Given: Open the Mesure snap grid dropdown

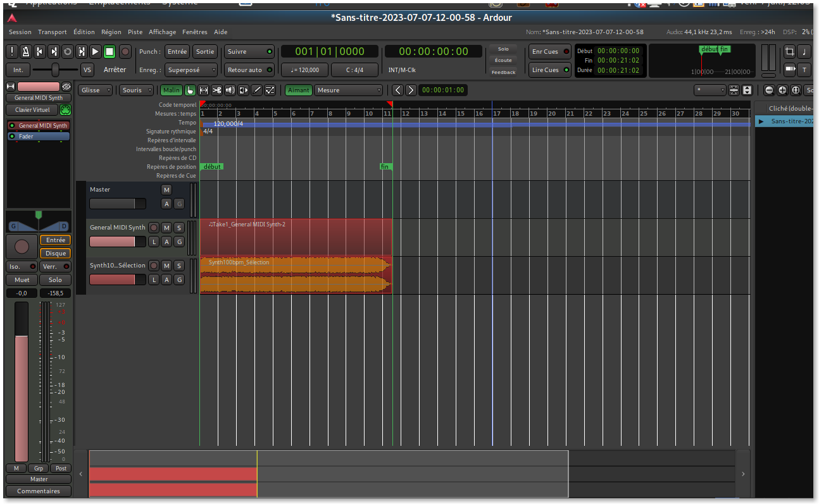Looking at the screenshot, I should click(x=349, y=90).
